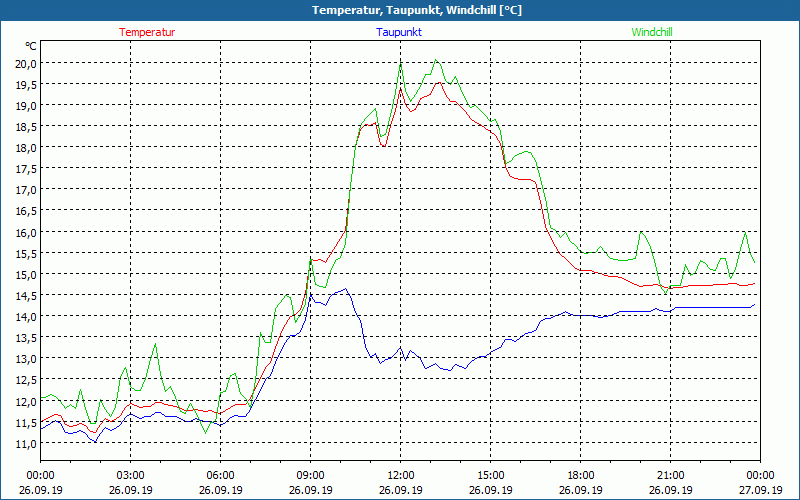Click the 12,0 y-axis value
This screenshot has width=800, height=500.
25,402
